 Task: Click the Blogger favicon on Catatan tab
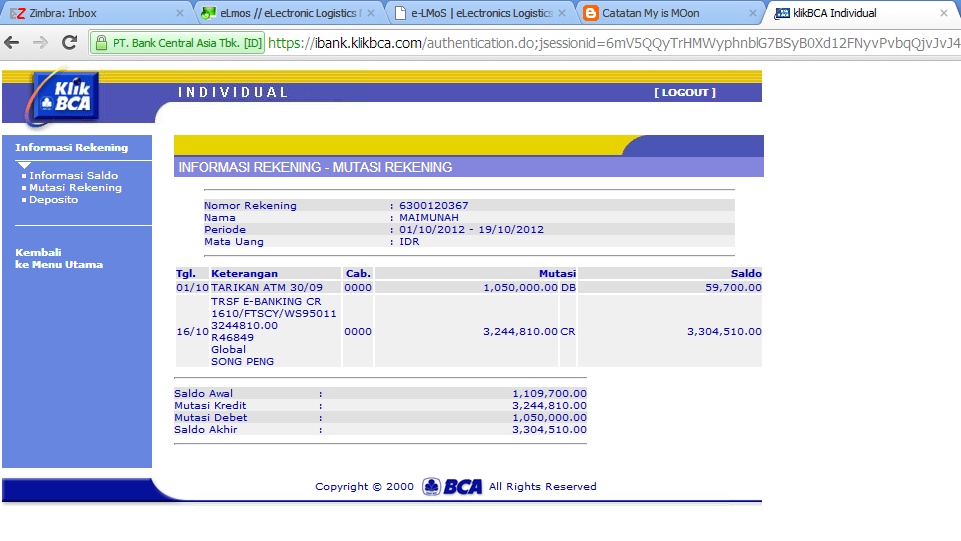[x=590, y=13]
